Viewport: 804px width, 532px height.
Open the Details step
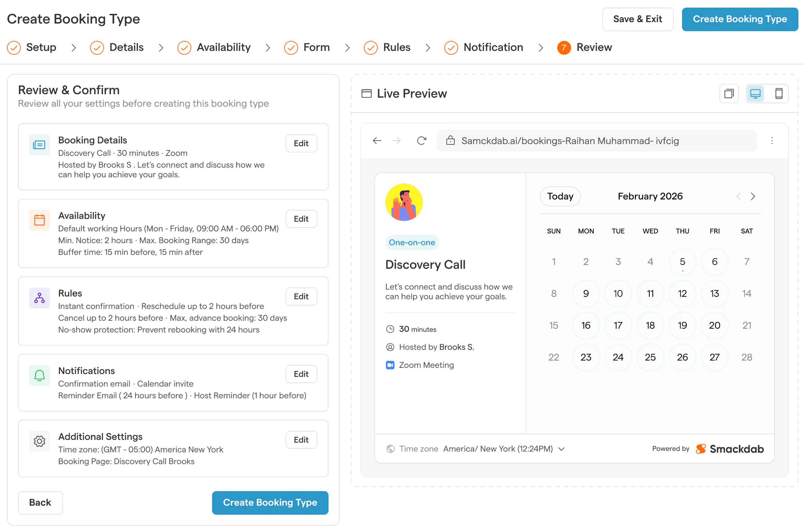coord(117,47)
